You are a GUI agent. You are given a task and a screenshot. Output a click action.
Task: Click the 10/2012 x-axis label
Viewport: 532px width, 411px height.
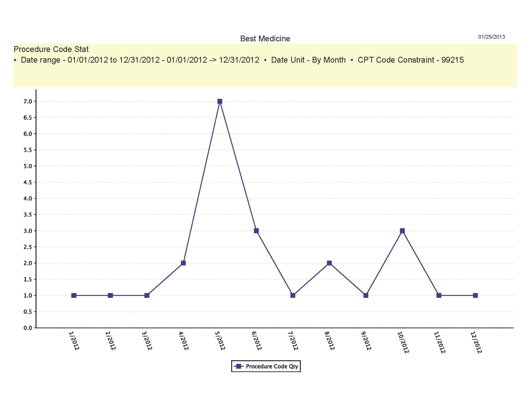tap(403, 342)
